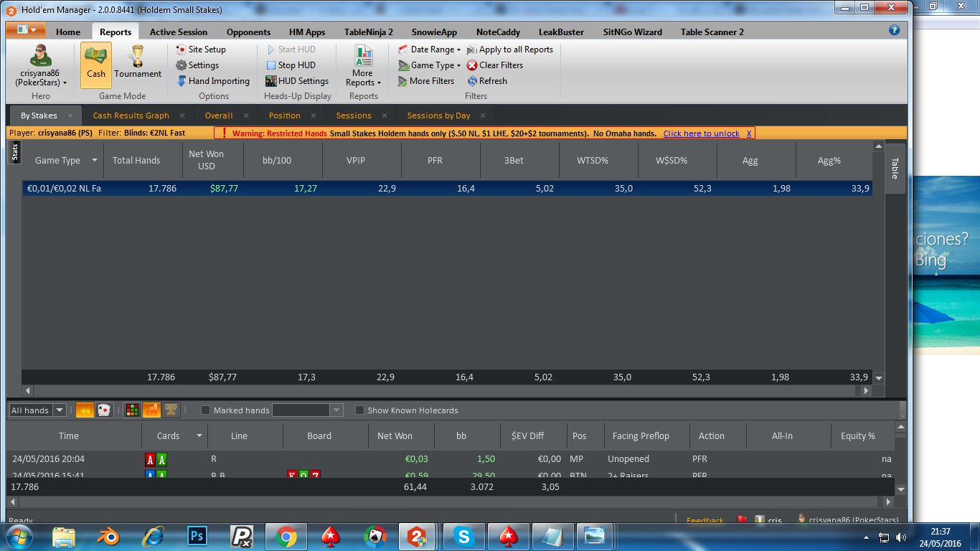Open HUD Settings
Screen dimensions: 980x551
(297, 81)
